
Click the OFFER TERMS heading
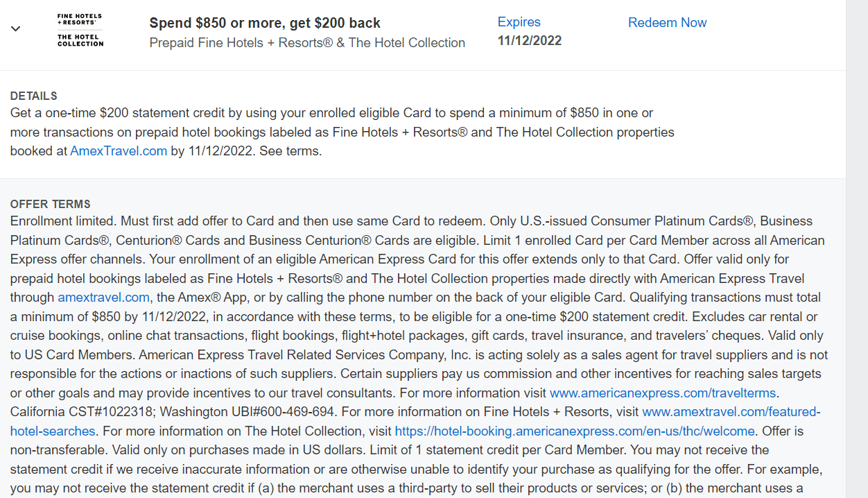pos(51,204)
